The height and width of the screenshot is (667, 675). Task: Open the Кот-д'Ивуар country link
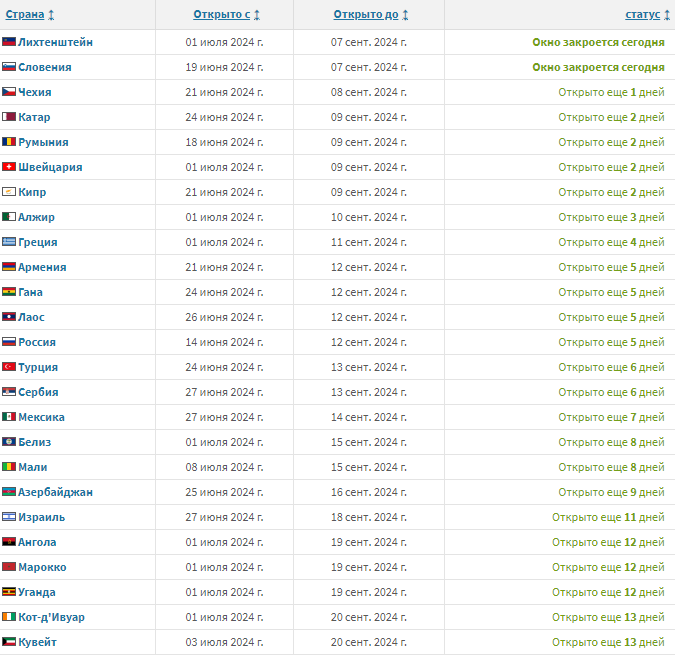(51, 617)
